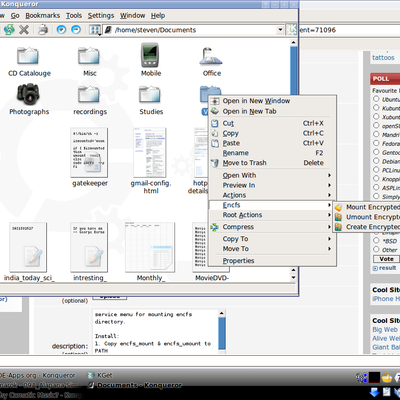Click the Vote button in the poll
Screen dimensions: 400x400
[x=386, y=259]
